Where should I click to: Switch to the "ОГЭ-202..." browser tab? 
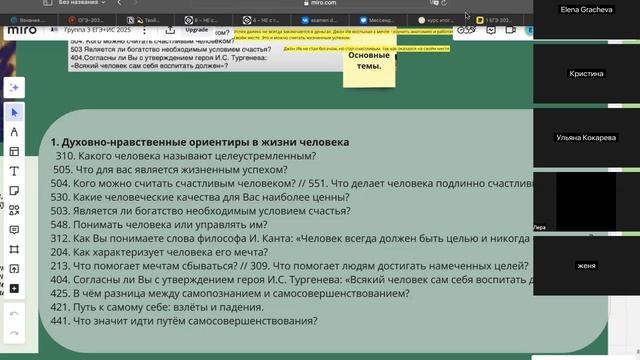[x=87, y=20]
